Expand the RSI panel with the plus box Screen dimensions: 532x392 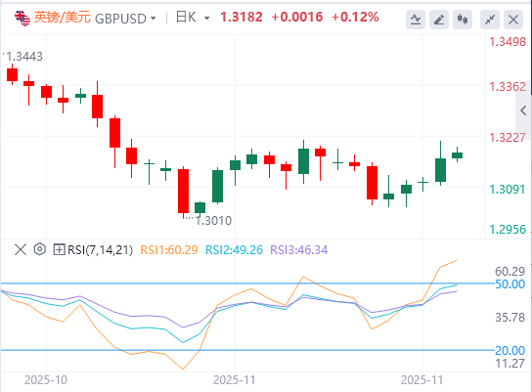[x=59, y=250]
